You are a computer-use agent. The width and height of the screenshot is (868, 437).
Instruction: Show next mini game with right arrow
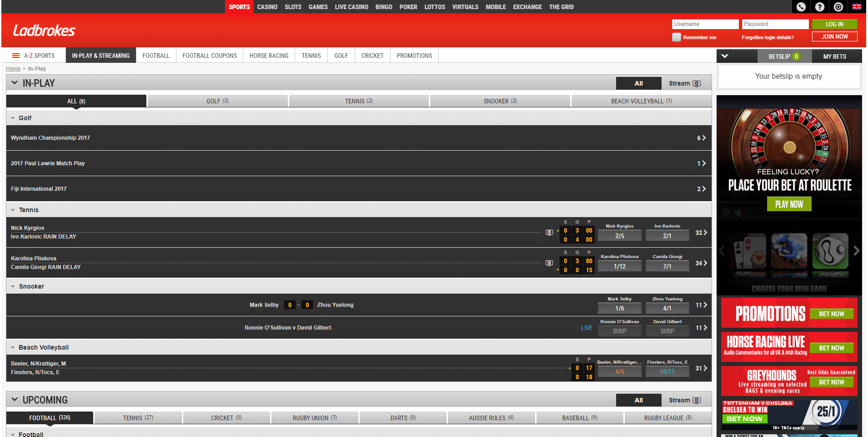tap(857, 251)
